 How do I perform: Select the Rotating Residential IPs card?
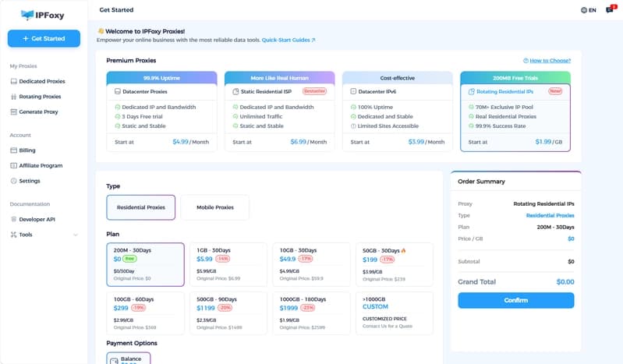(x=515, y=111)
